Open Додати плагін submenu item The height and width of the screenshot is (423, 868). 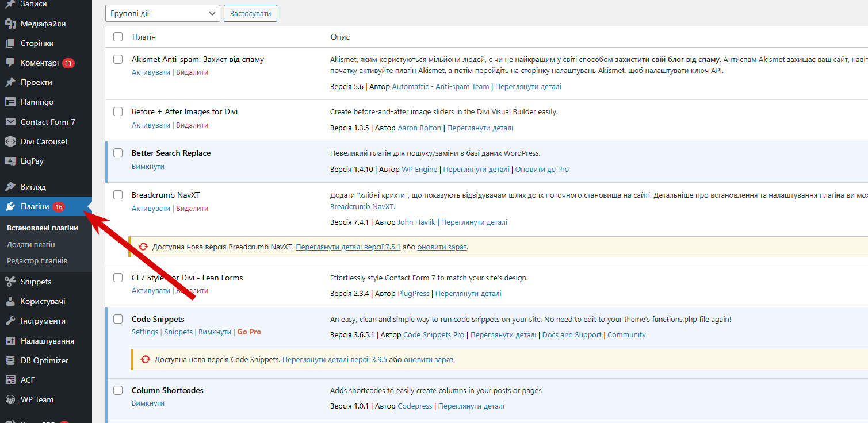(31, 244)
